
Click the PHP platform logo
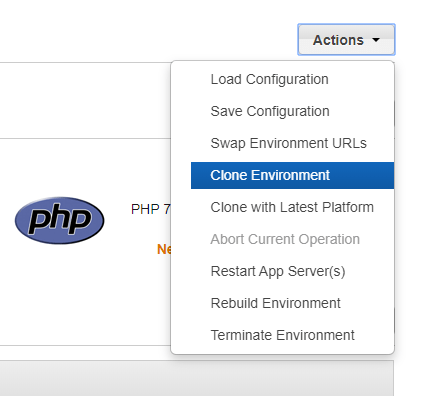point(60,220)
